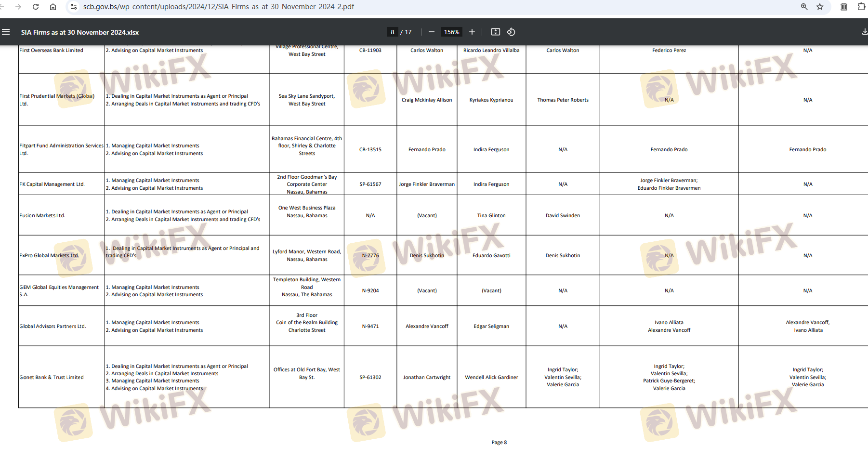Zoom in on the PDF document
The image size is (868, 459).
472,32
